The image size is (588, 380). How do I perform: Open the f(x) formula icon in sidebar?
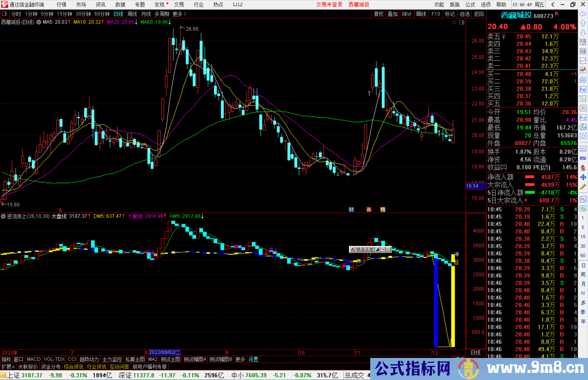click(x=583, y=127)
